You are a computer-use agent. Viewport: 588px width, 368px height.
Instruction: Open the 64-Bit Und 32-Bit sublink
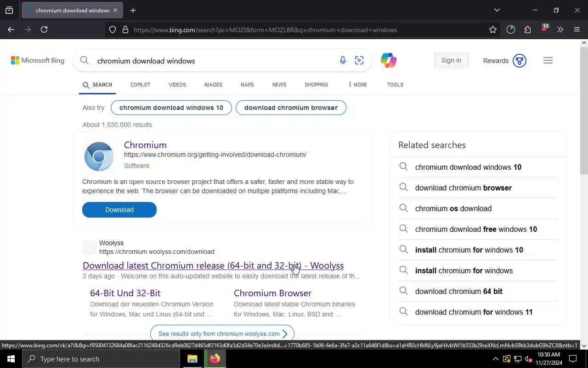125,293
